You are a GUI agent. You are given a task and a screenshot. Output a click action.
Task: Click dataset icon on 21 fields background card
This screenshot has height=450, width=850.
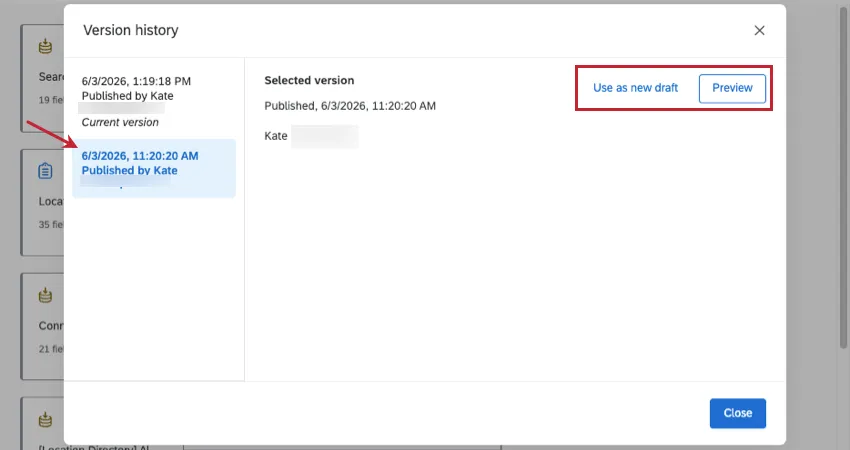point(46,295)
